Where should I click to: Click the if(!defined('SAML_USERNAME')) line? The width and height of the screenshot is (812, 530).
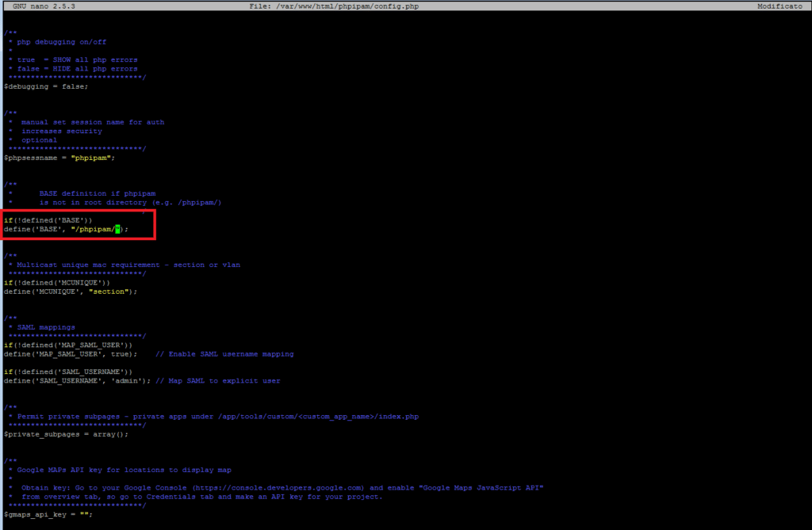pyautogui.click(x=68, y=372)
